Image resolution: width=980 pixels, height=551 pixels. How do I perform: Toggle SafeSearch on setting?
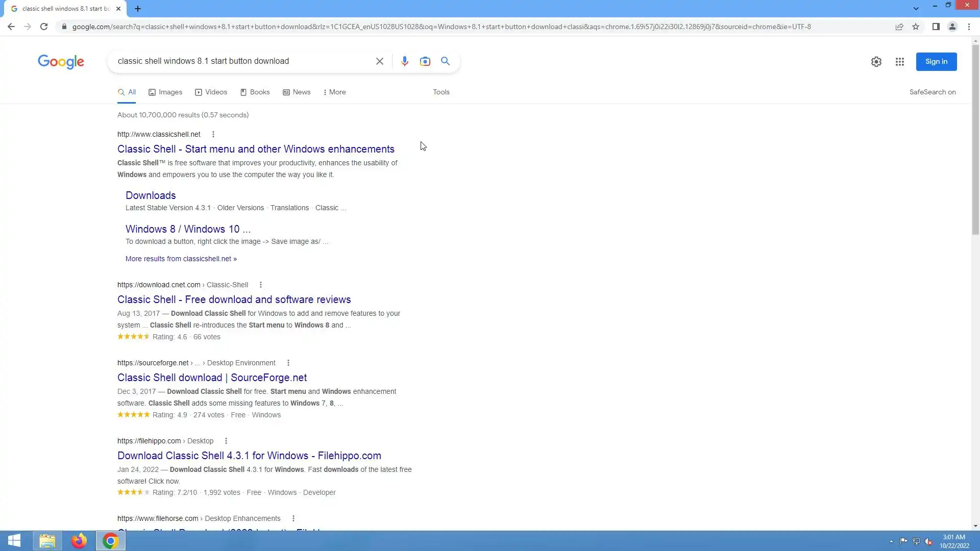932,92
